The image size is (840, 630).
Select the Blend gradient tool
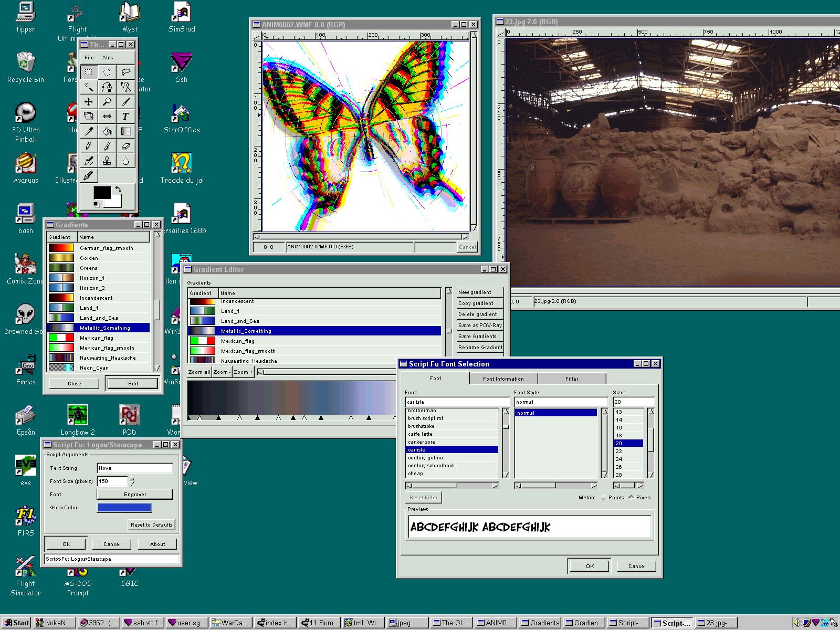pos(125,131)
